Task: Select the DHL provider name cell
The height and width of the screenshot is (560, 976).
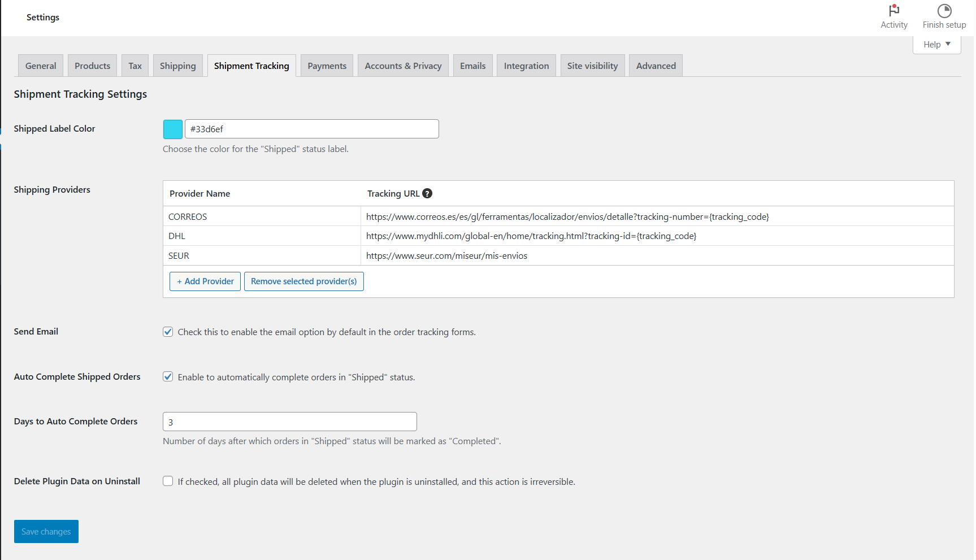Action: [x=262, y=236]
